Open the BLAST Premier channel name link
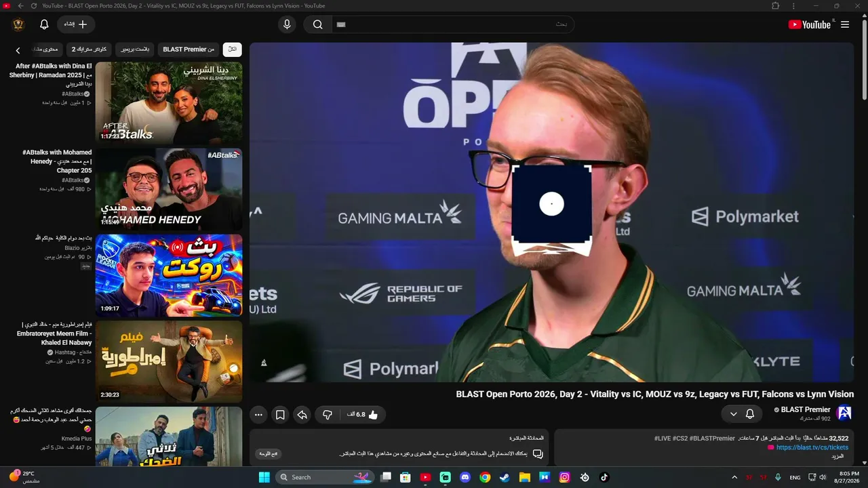The height and width of the screenshot is (488, 868). pos(806,409)
